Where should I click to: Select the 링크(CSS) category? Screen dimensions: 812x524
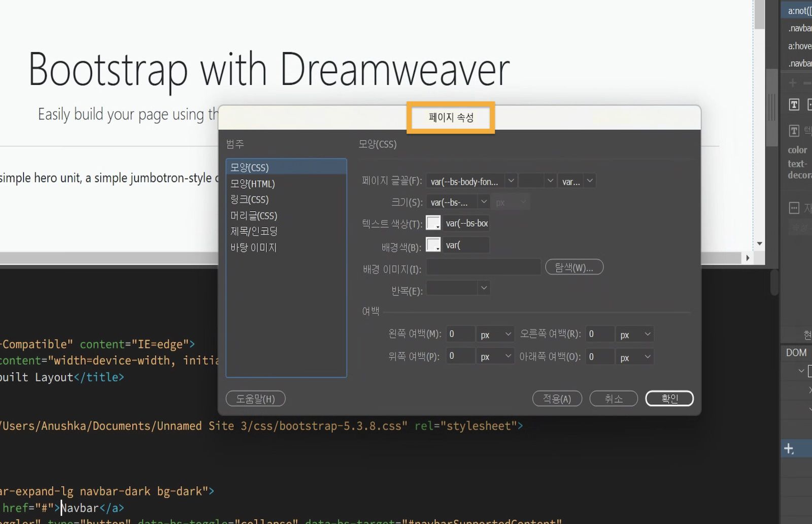coord(286,199)
